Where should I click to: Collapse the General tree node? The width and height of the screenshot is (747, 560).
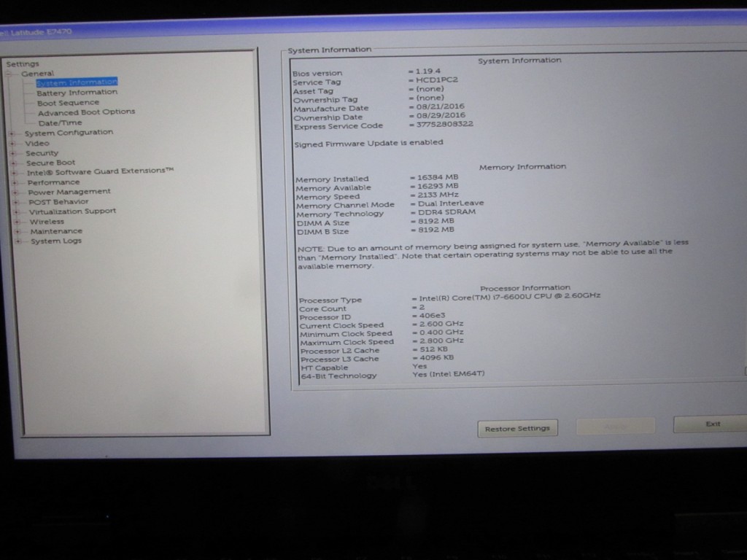pos(9,74)
